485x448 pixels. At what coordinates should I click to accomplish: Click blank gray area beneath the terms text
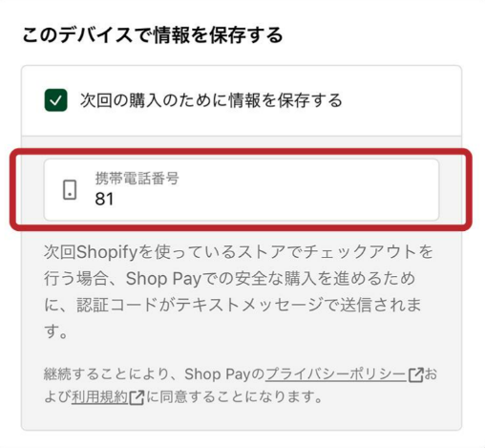pyautogui.click(x=242, y=417)
